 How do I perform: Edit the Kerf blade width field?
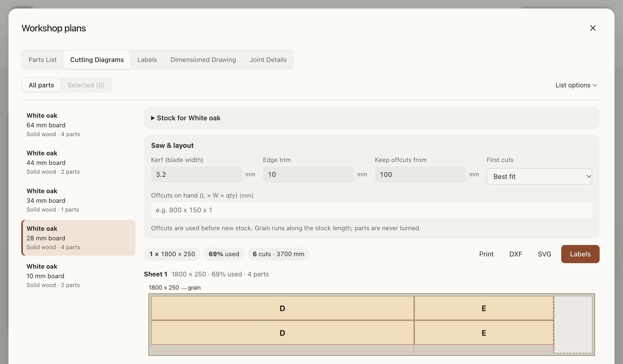tap(197, 174)
